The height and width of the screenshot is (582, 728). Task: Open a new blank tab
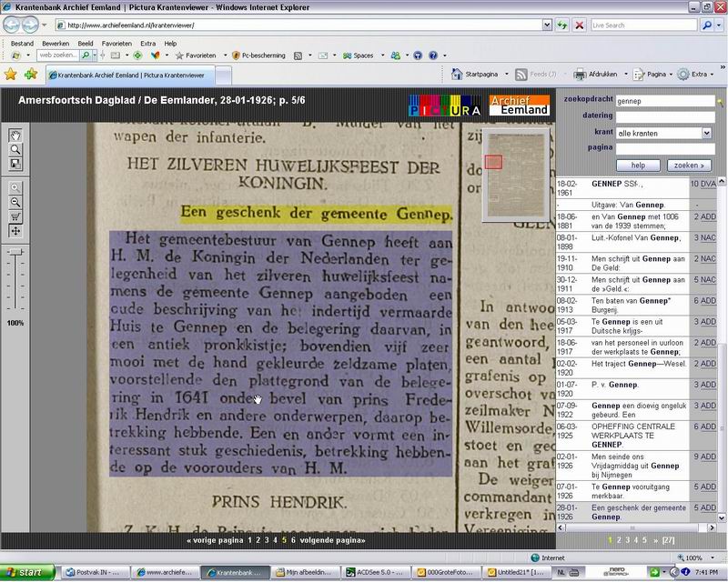223,75
